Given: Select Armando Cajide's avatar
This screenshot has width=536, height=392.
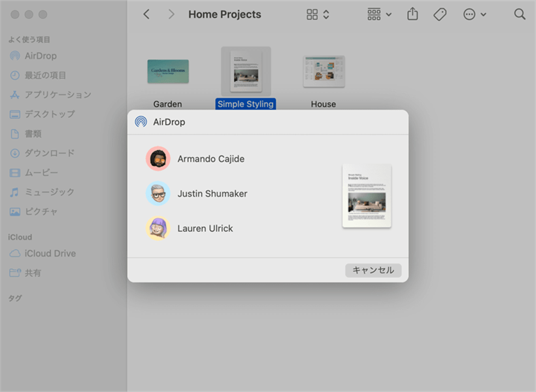Looking at the screenshot, I should 158,159.
